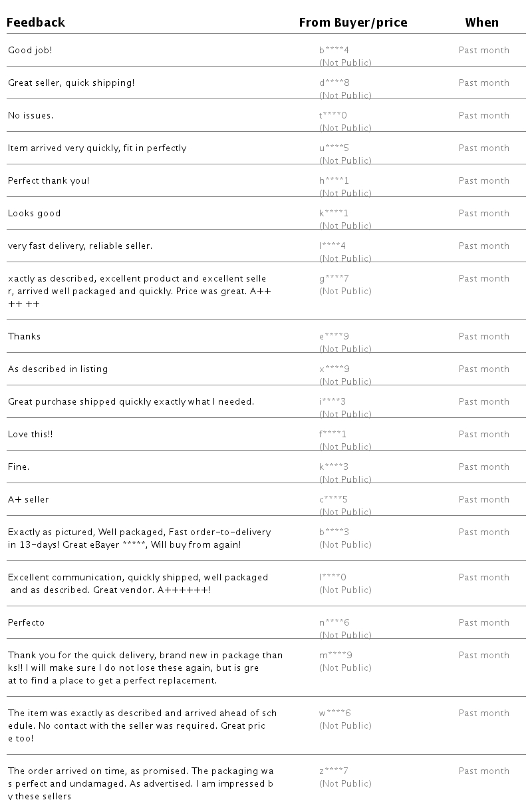Viewport: 532px width, 800px height.
Task: Click the Feedback column header
Action: 36,23
